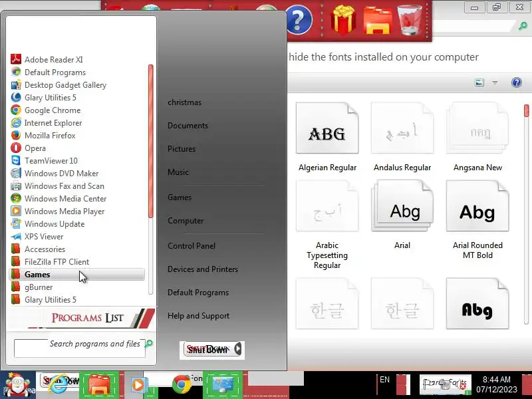Select the Angsana New font family

coord(477,137)
